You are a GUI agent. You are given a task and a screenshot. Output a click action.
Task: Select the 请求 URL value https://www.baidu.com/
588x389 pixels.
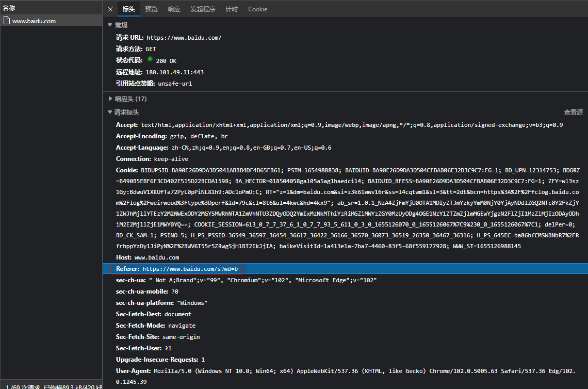[184, 38]
